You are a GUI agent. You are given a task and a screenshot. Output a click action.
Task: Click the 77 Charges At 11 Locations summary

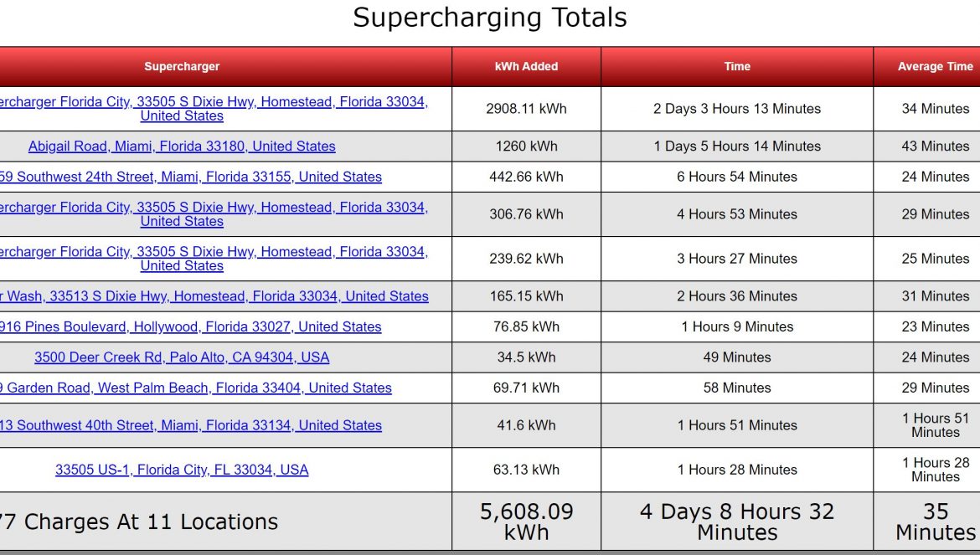[x=139, y=522]
